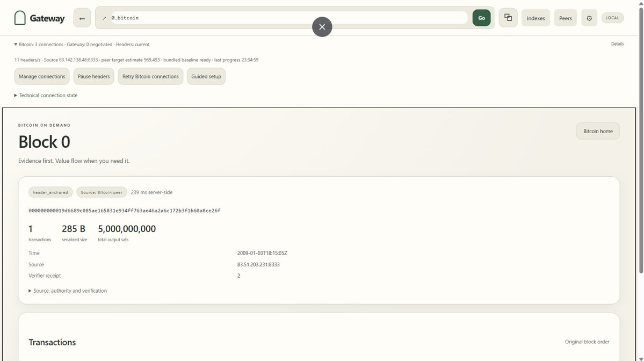Click the Go button

pyautogui.click(x=481, y=18)
